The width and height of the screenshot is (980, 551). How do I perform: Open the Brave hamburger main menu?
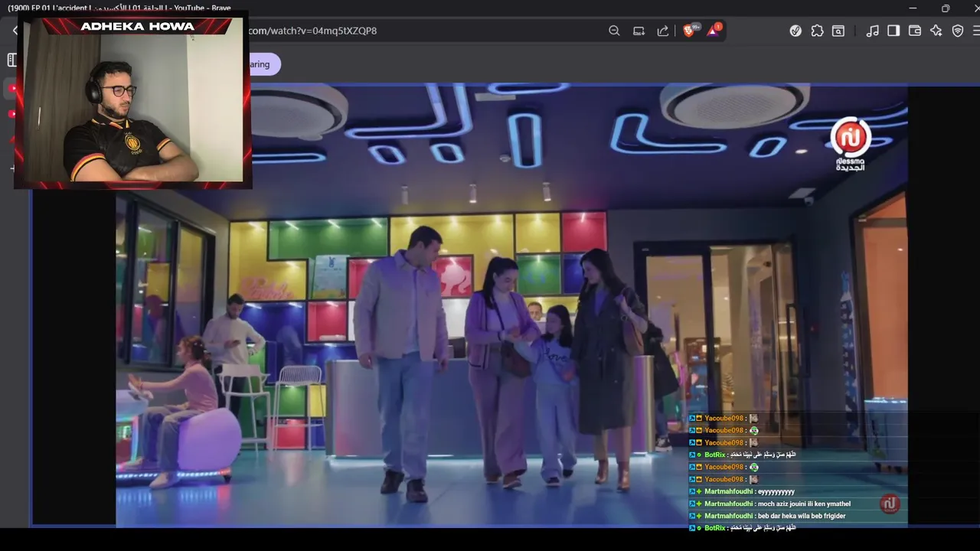(976, 31)
